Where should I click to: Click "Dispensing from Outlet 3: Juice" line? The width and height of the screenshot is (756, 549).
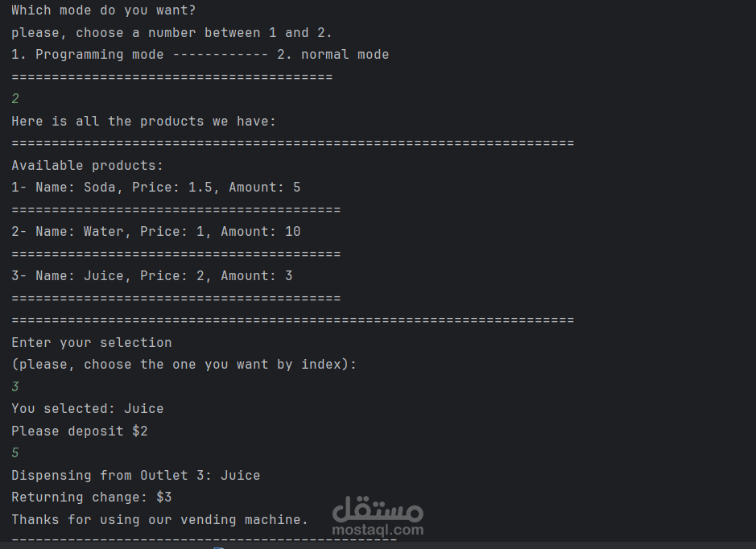click(x=135, y=476)
